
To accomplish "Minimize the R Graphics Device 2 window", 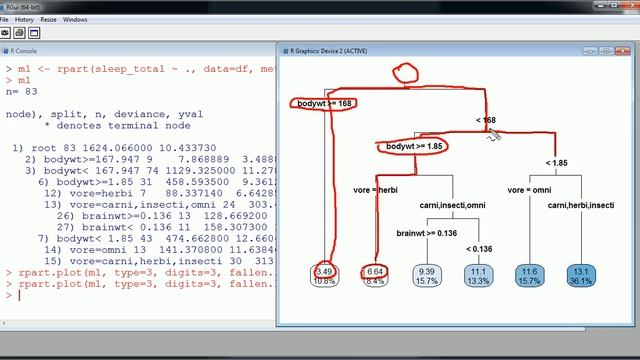I will pyautogui.click(x=590, y=51).
